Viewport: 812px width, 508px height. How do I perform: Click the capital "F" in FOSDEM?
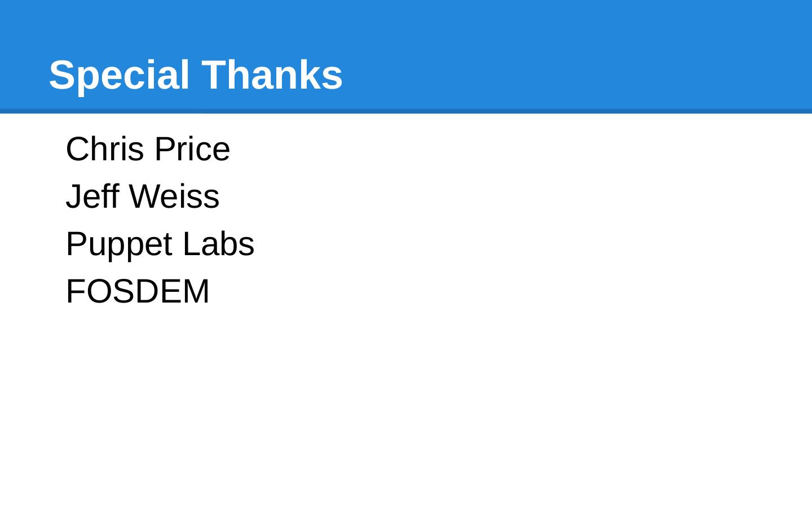[x=74, y=291]
